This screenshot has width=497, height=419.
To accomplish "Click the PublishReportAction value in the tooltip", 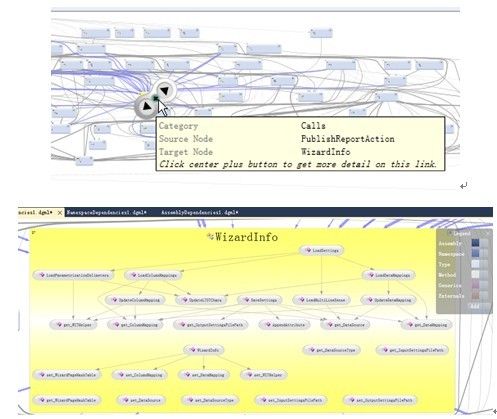I will click(348, 139).
